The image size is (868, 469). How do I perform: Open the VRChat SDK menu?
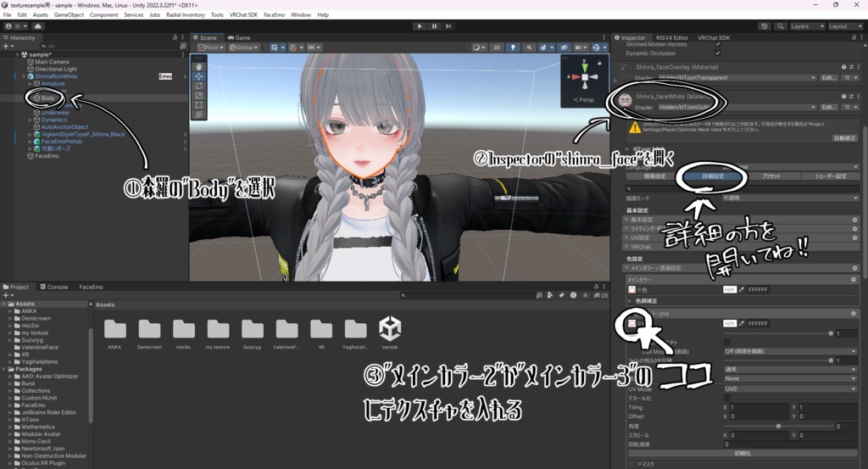[x=243, y=15]
